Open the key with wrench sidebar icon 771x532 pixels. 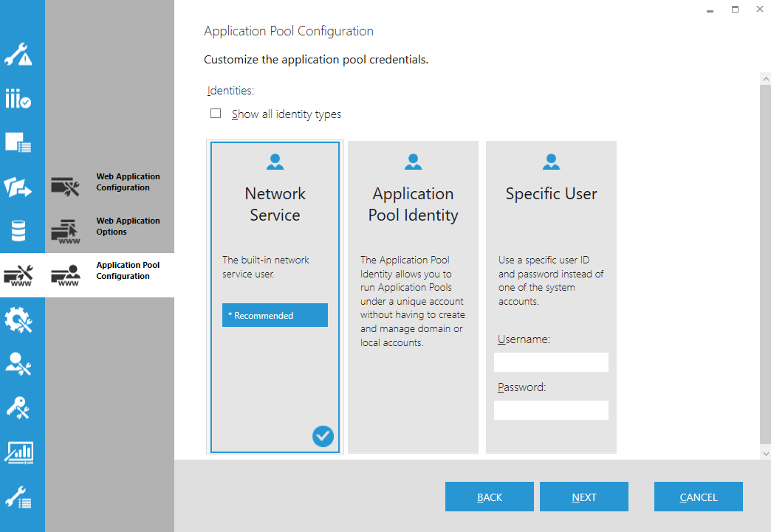(x=18, y=408)
